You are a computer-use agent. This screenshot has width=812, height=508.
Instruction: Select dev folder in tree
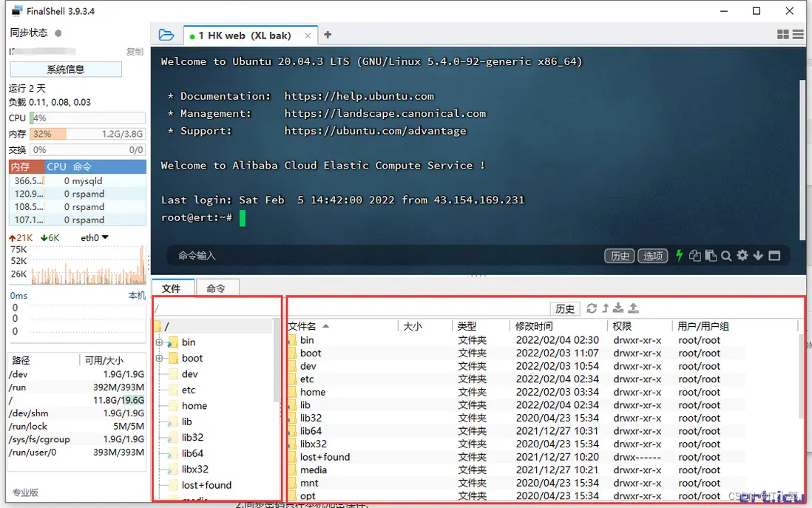[189, 374]
